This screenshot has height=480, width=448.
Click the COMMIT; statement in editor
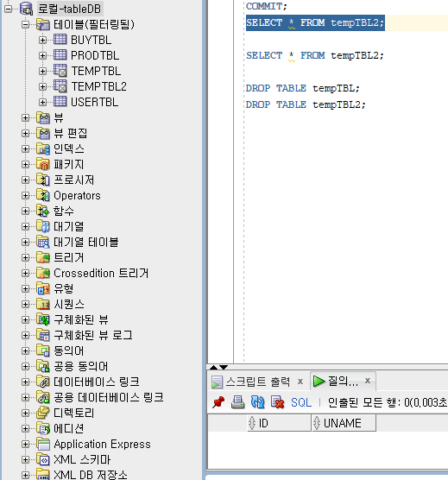click(267, 6)
